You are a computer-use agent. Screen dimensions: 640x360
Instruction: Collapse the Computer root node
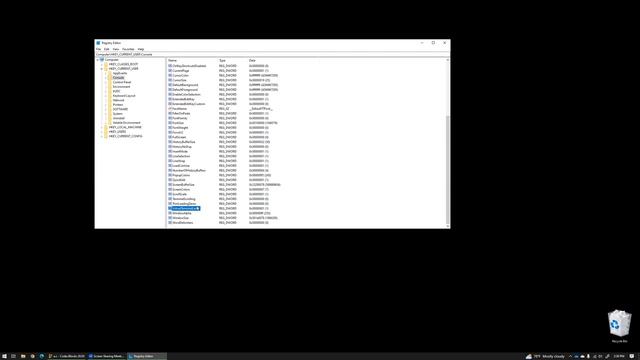(x=98, y=60)
